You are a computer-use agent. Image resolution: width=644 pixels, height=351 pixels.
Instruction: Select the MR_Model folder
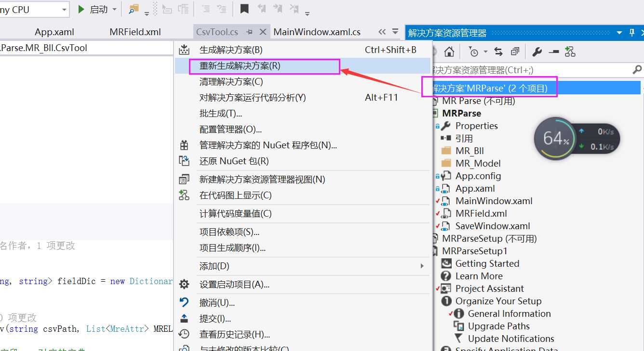pos(478,164)
